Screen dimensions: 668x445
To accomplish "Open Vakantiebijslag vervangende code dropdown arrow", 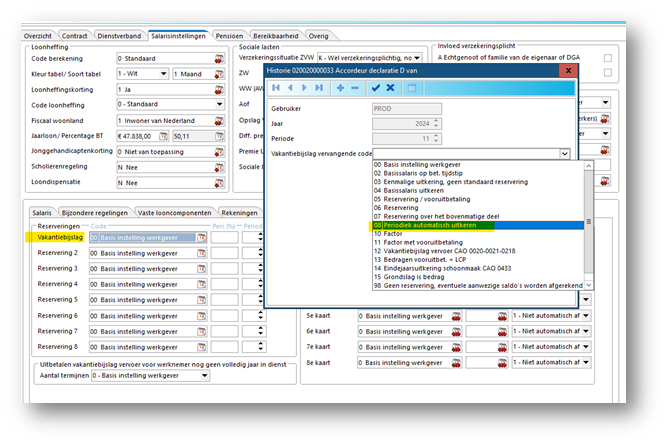I will click(564, 154).
